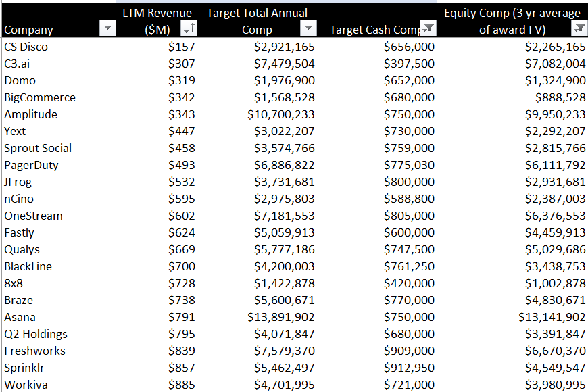Open the Target Cash Comp filter button

tap(428, 28)
